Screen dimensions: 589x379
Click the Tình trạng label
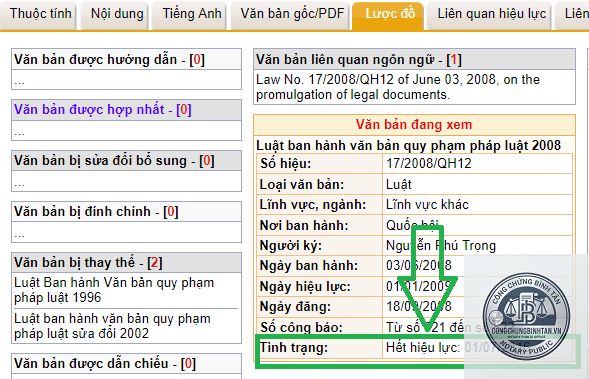(x=294, y=347)
